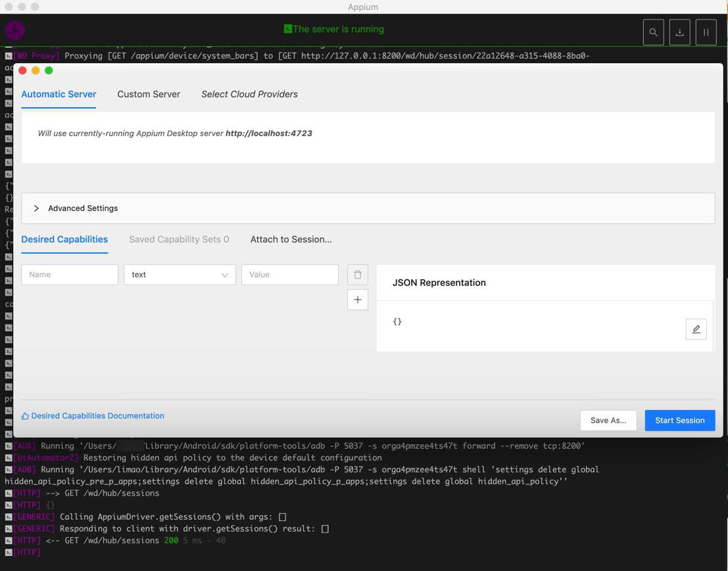The width and height of the screenshot is (728, 571).
Task: Switch to the Automatic Server tab
Action: point(59,94)
